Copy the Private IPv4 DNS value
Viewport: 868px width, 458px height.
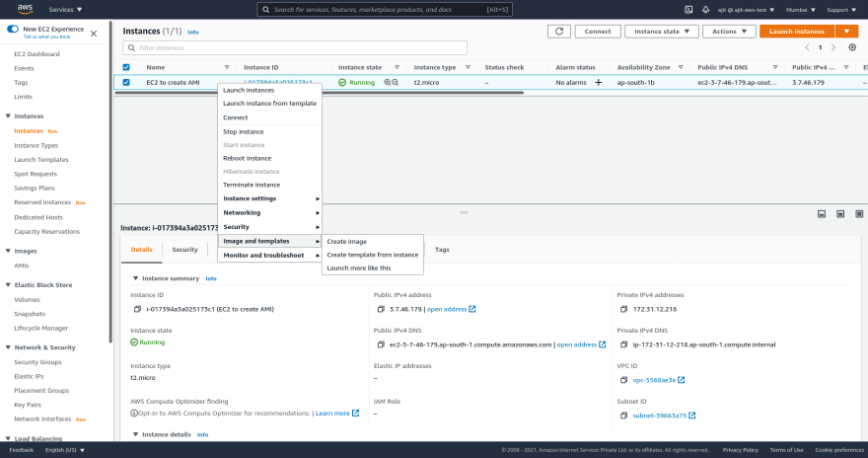(623, 344)
